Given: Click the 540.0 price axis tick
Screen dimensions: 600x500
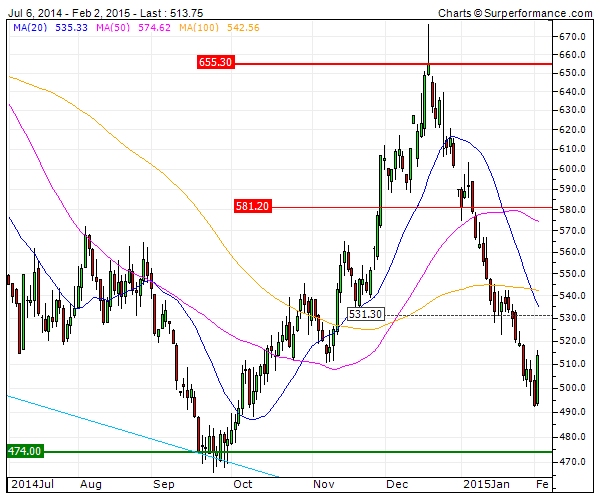Looking at the screenshot, I should pyautogui.click(x=572, y=296).
